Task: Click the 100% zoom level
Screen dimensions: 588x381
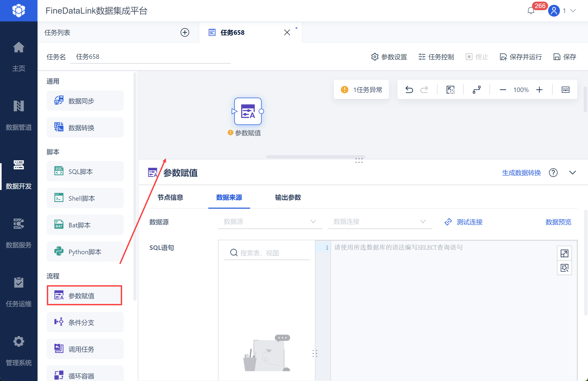Action: (x=521, y=90)
